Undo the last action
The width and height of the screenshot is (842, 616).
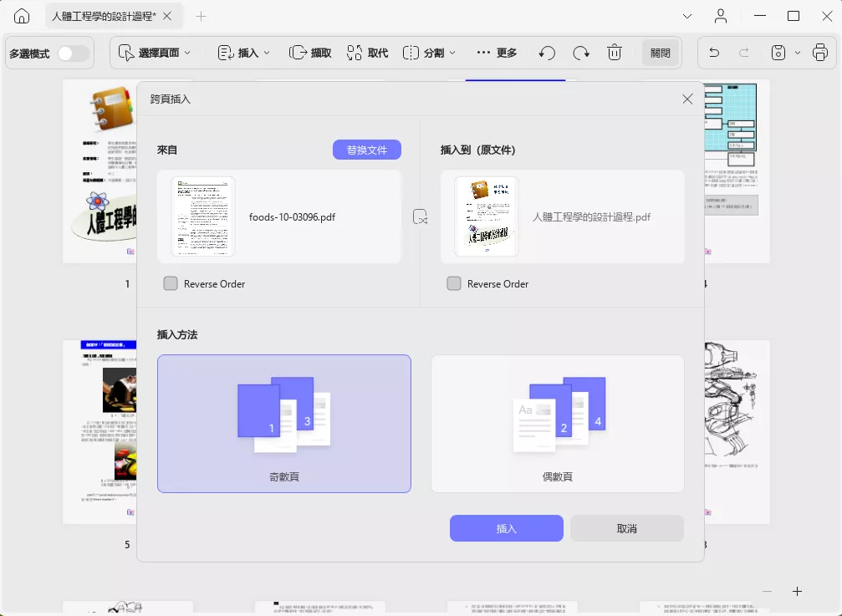coord(714,53)
